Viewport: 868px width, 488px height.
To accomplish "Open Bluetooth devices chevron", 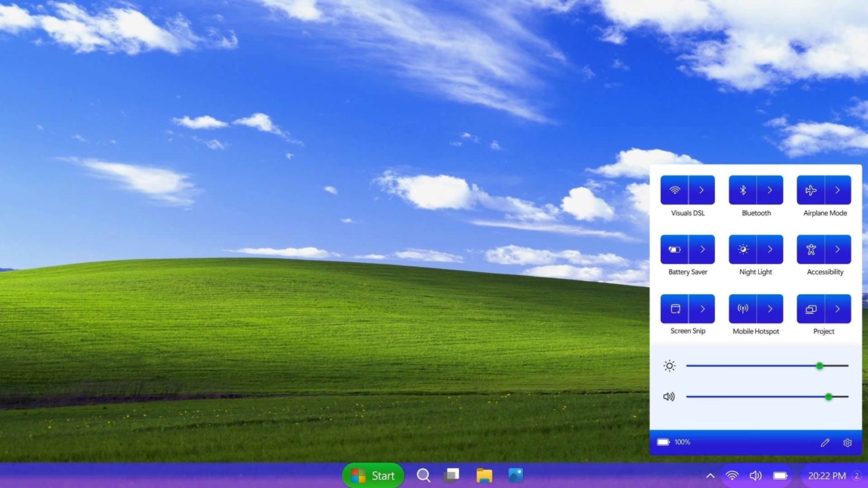I will point(770,190).
